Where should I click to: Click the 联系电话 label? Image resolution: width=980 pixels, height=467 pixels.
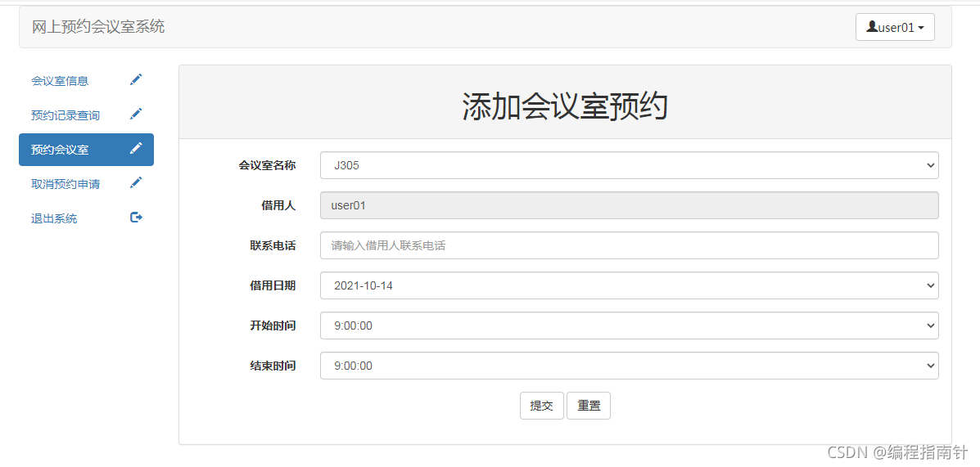tap(273, 245)
